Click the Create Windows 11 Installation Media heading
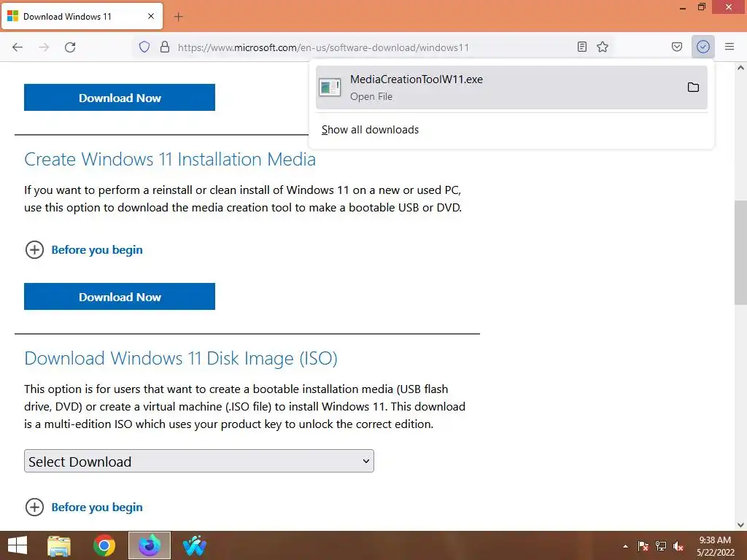The height and width of the screenshot is (560, 747). point(170,159)
